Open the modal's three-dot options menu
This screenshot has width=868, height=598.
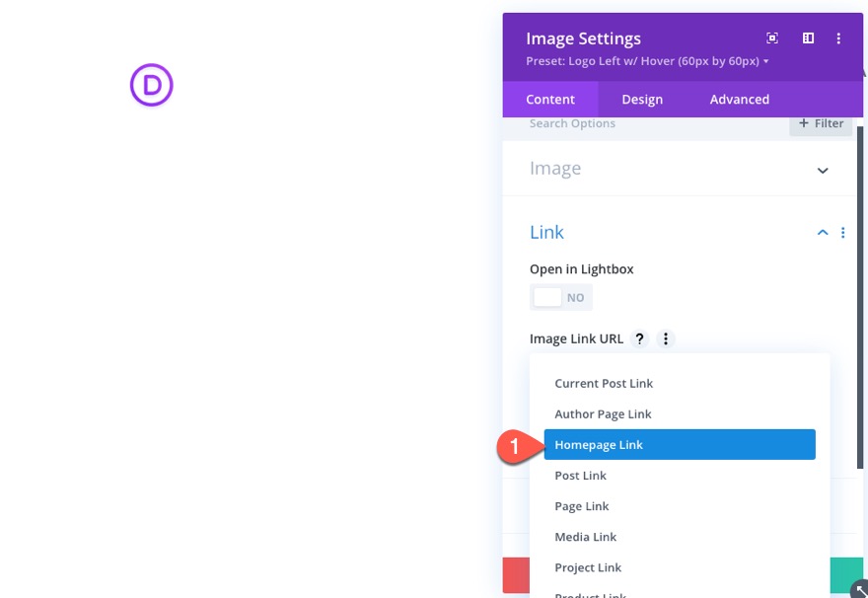(x=839, y=37)
